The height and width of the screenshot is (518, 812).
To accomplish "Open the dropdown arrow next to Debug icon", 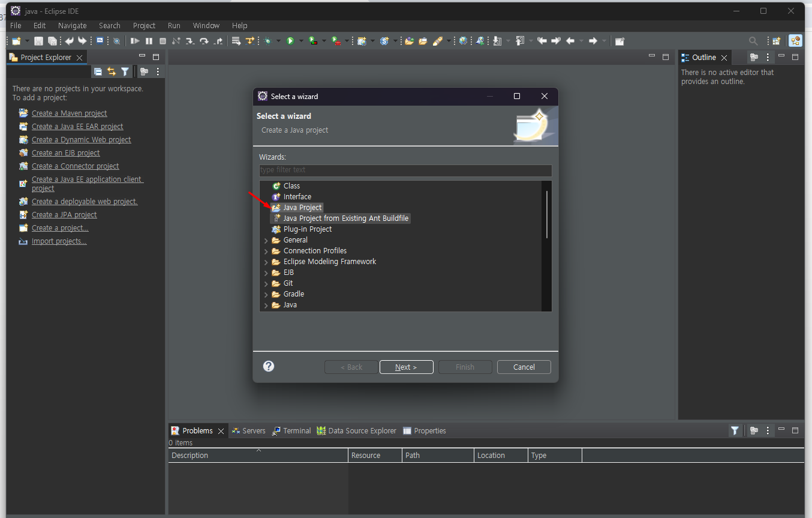I will coord(278,41).
